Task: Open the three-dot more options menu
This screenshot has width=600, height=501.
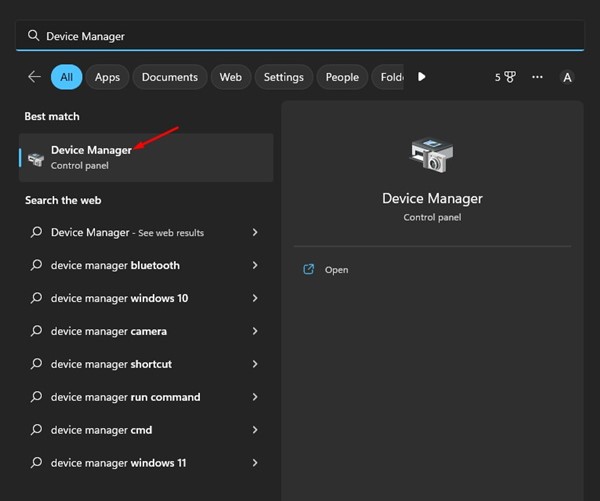Action: coord(538,77)
